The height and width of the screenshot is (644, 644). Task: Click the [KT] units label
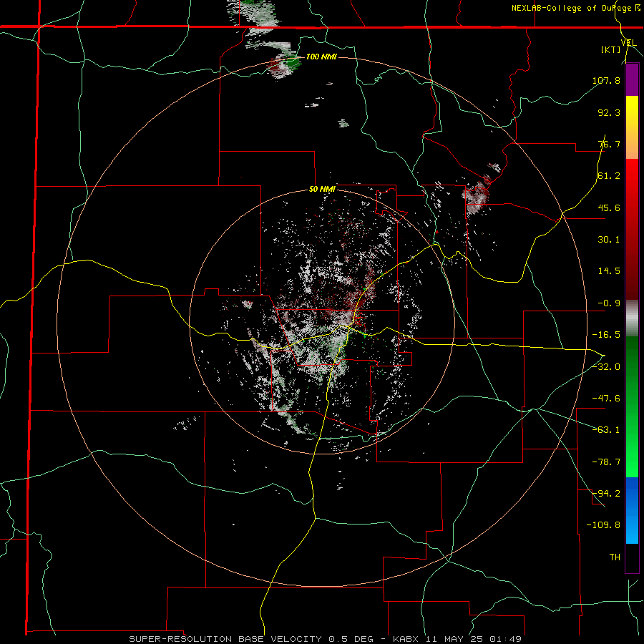point(610,49)
